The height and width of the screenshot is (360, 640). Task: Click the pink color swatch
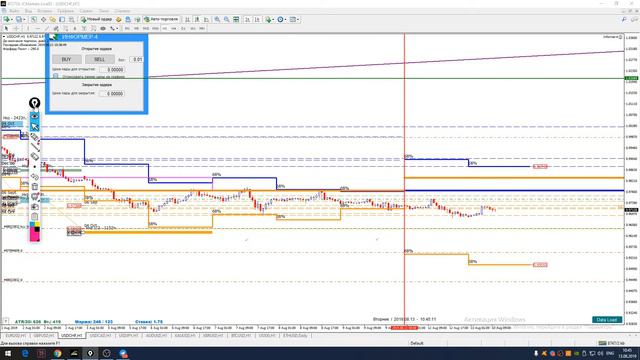point(35,235)
